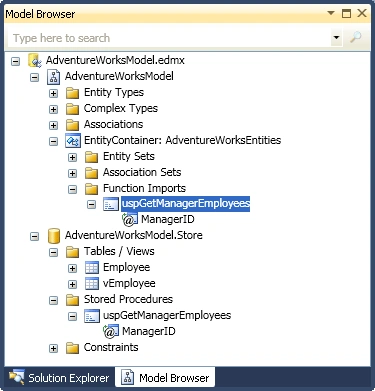Click the Constraints folder icon
The image size is (375, 391).
[x=72, y=348]
